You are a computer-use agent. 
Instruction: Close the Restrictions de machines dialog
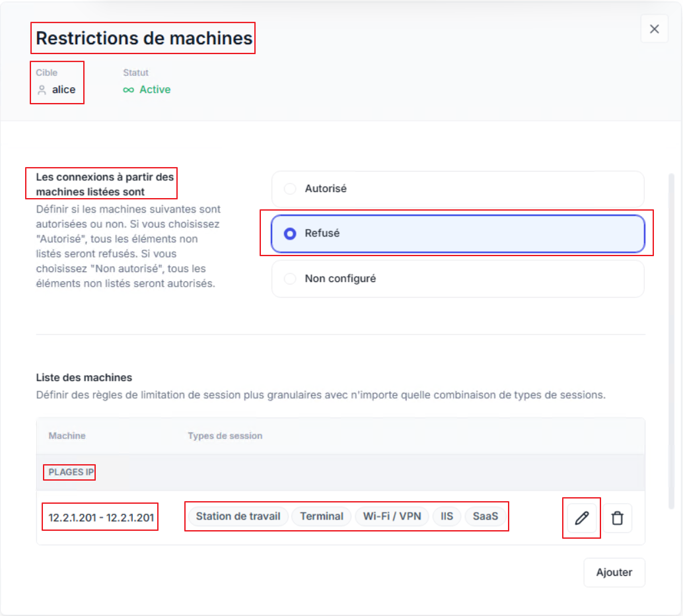point(654,29)
